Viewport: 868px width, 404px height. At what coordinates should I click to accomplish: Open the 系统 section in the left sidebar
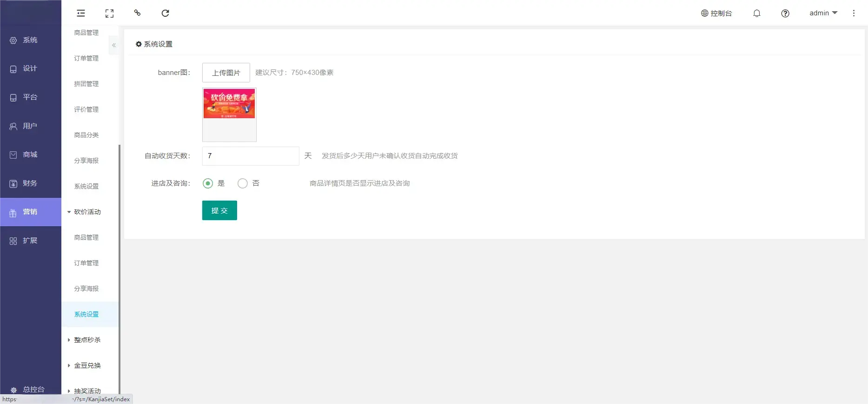pyautogui.click(x=31, y=40)
